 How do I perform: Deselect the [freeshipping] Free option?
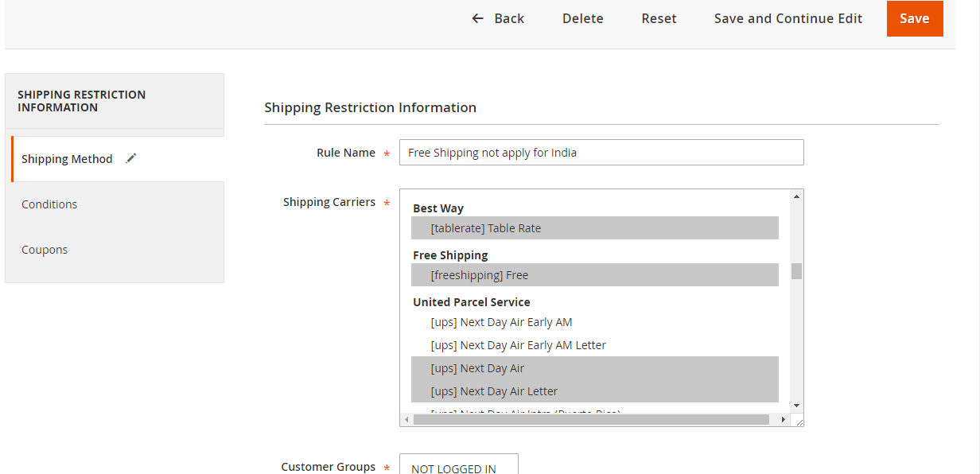479,275
